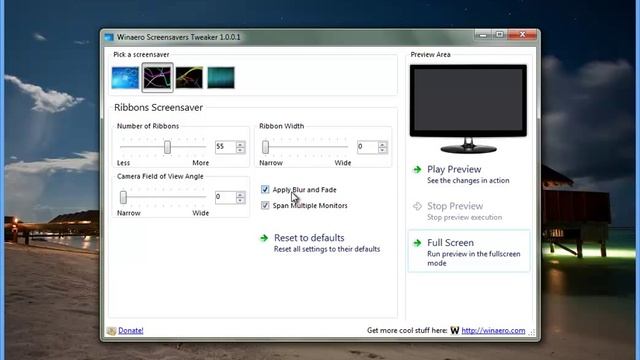Maximize the Winaero Screensavers Tweaker window
Screen dimensions: 640x360
(499, 35)
